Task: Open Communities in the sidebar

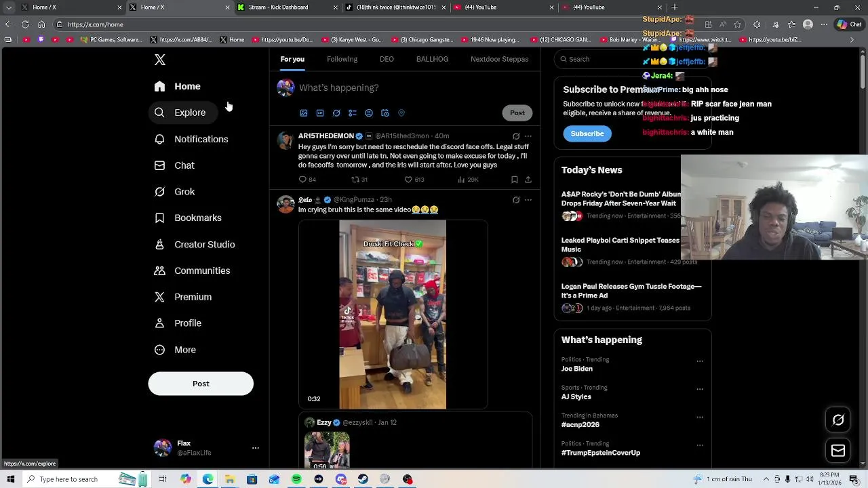Action: (x=193, y=270)
